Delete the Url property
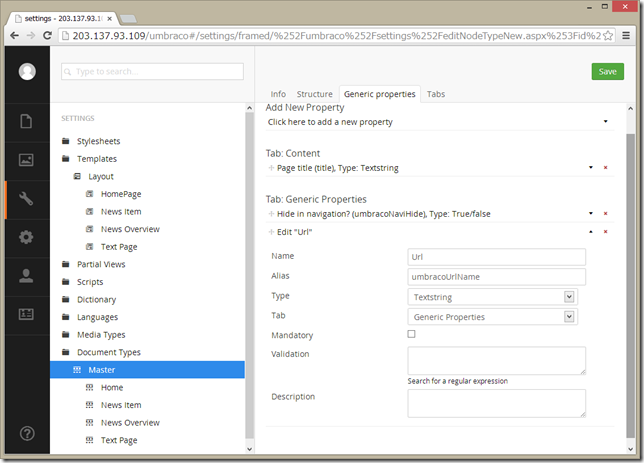 click(x=605, y=232)
